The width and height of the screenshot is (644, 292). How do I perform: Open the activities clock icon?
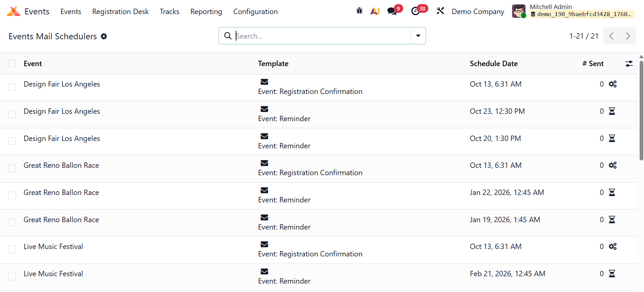coord(415,11)
